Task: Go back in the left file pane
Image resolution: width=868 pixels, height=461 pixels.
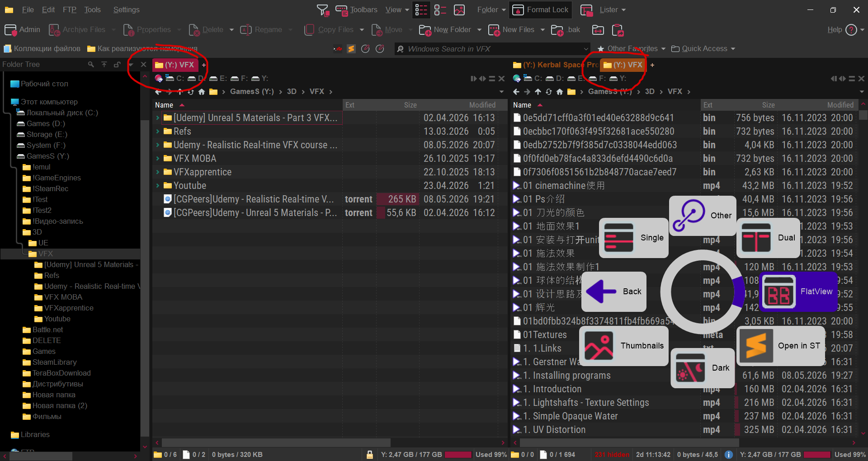Action: pos(158,92)
